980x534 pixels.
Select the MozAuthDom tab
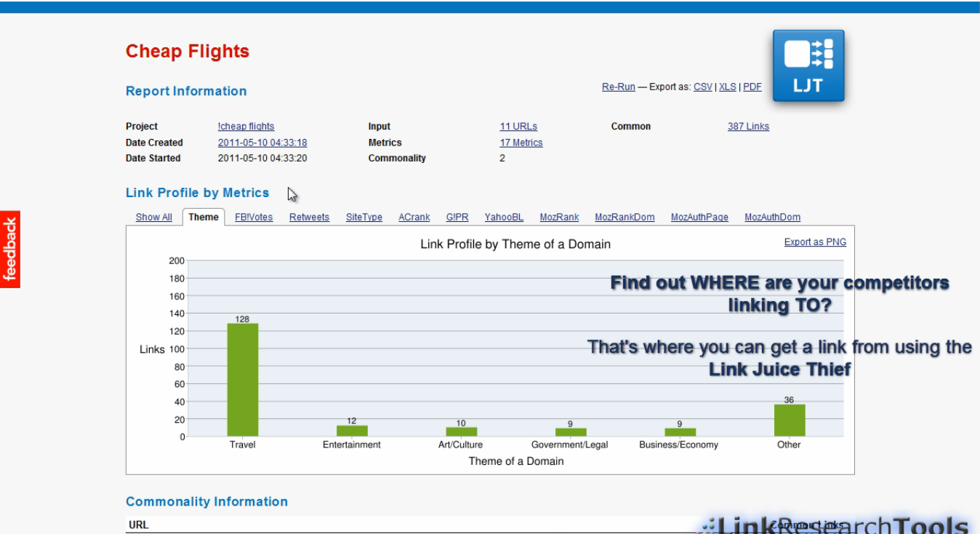(x=773, y=217)
